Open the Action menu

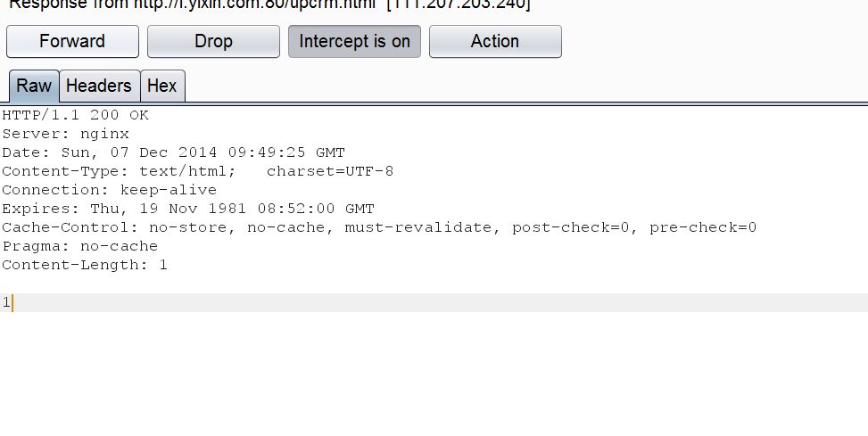pyautogui.click(x=495, y=42)
